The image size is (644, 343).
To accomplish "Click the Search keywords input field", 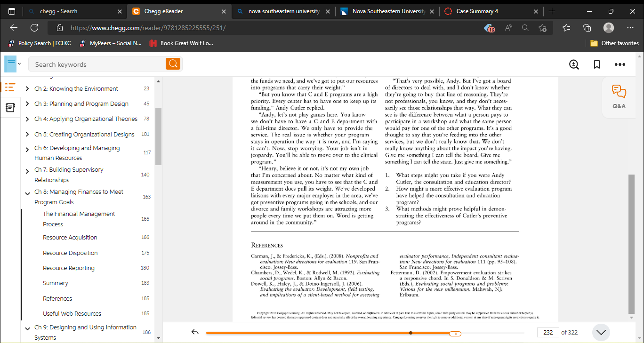I will tap(97, 64).
